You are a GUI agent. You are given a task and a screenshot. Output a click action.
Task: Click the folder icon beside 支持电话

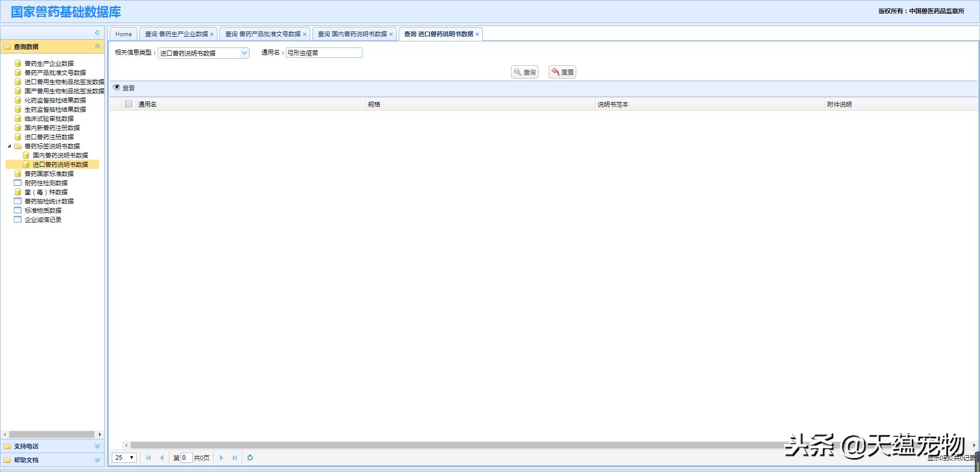point(7,446)
